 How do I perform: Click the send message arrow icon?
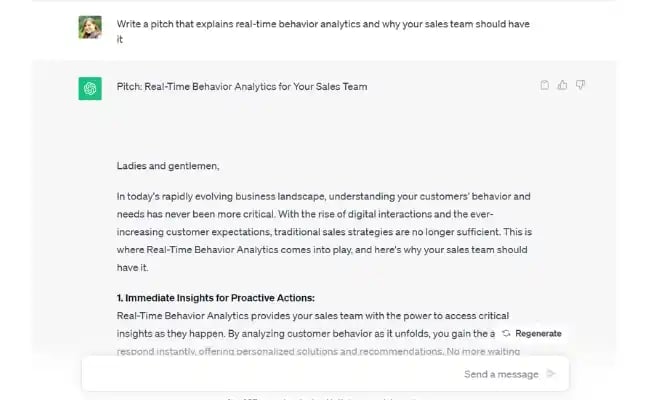click(552, 374)
